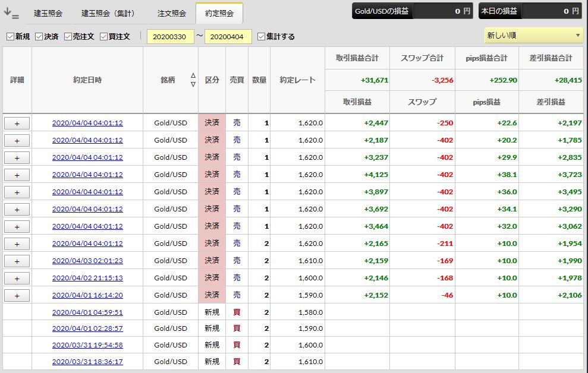This screenshot has width=588, height=373.
Task: Expand details of the 2020/04/01 16:14:20 row
Action: pyautogui.click(x=17, y=295)
